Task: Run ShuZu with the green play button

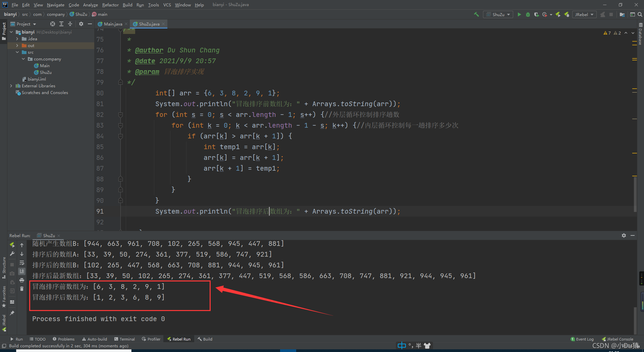Action: click(x=519, y=14)
